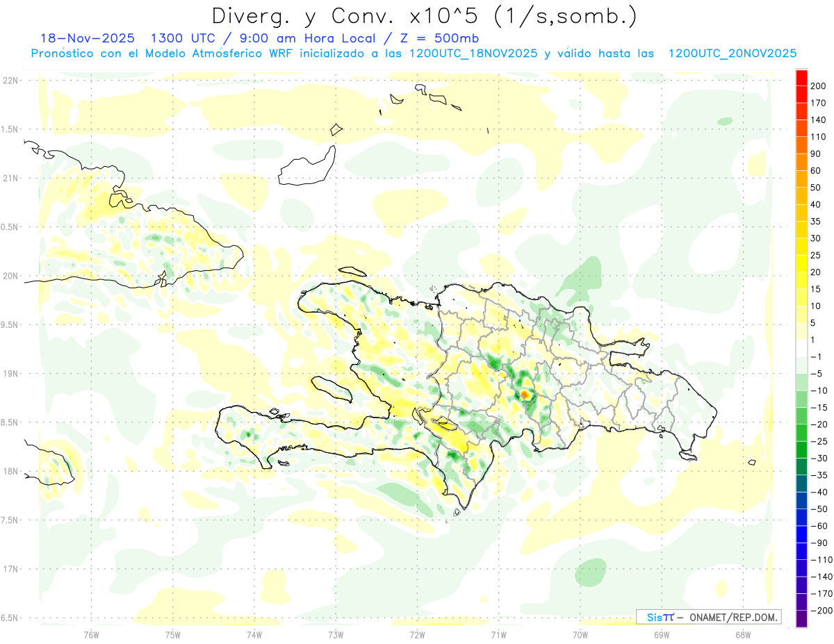Click the '76W' longitude label
The image size is (834, 644).
point(91,634)
